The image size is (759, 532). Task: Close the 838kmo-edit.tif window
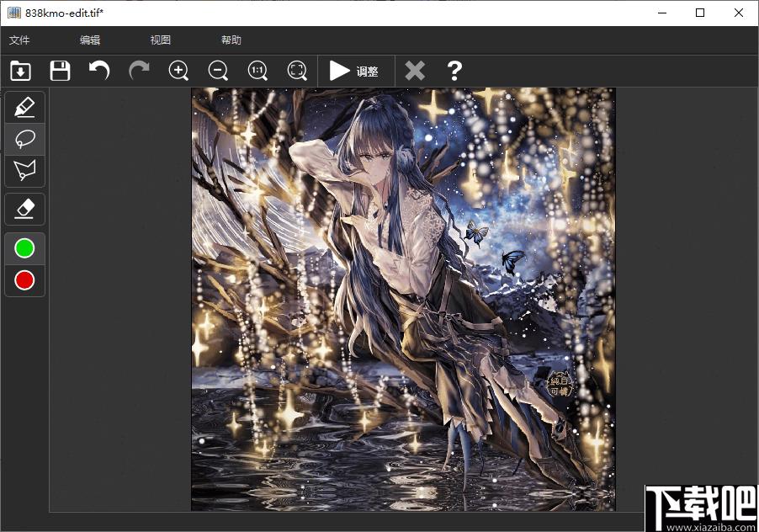(739, 13)
